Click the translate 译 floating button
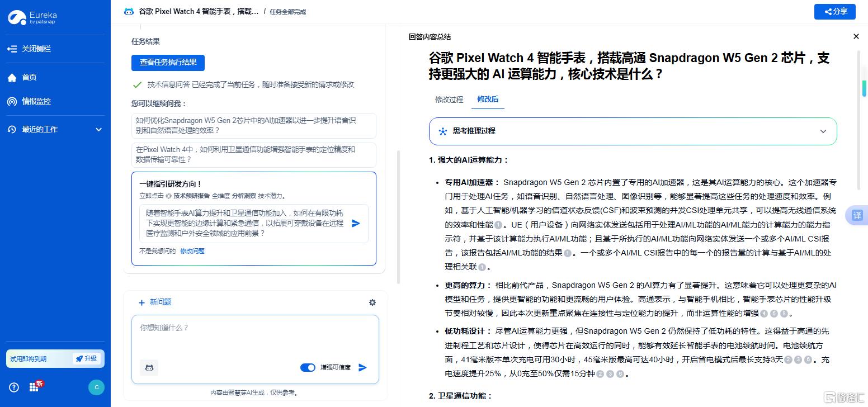This screenshot has height=407, width=868. 857,215
